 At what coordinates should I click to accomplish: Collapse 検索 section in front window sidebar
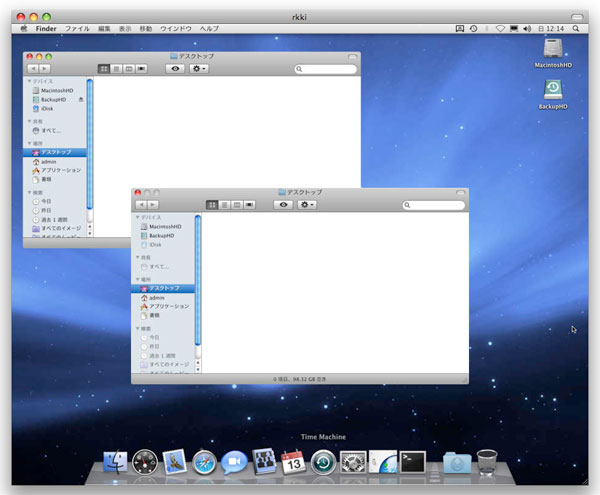137,329
